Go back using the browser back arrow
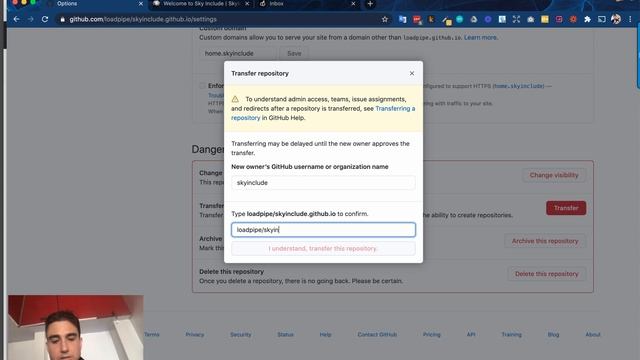The height and width of the screenshot is (360, 640). coord(16,19)
